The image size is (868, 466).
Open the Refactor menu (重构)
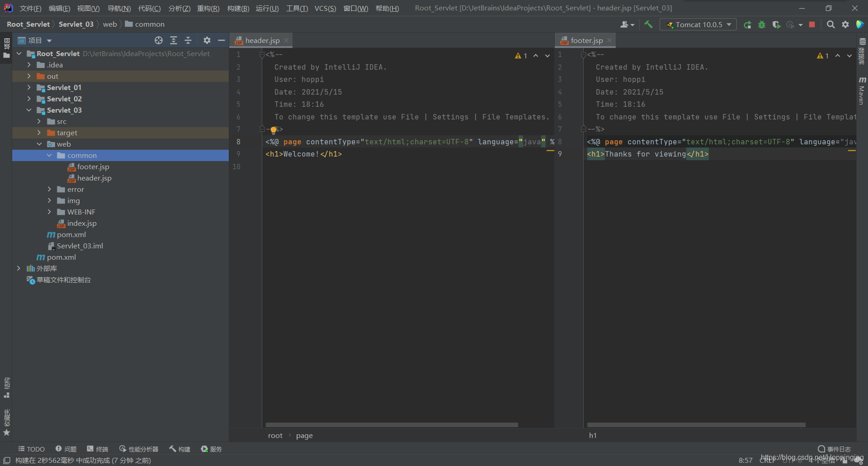[x=208, y=8]
